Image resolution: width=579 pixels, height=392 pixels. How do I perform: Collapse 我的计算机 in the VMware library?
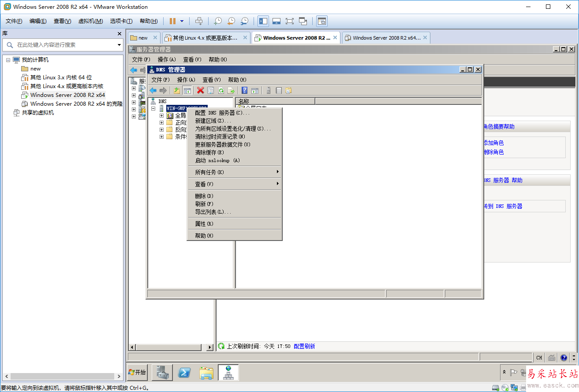(8, 60)
